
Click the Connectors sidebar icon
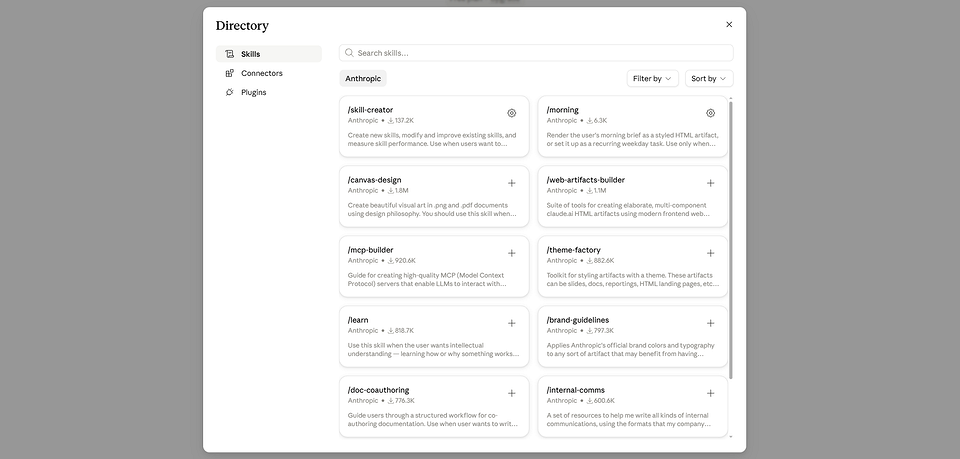coord(230,73)
